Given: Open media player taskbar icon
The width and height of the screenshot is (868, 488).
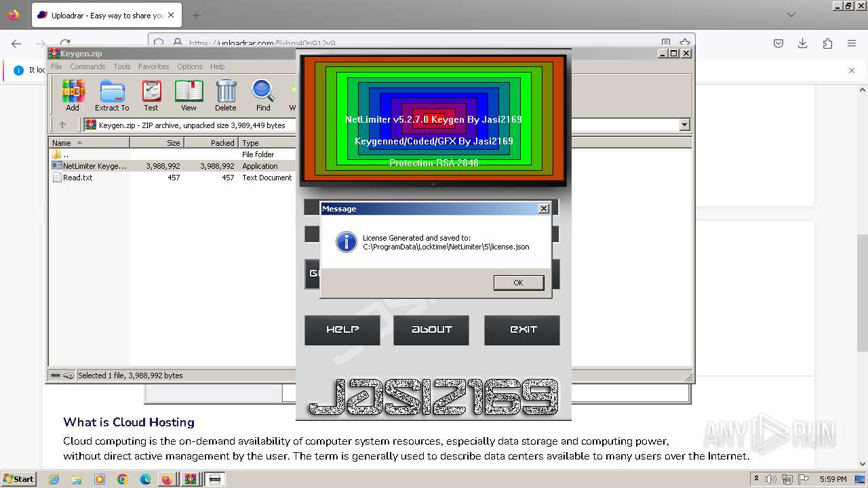Looking at the screenshot, I should coord(100,479).
